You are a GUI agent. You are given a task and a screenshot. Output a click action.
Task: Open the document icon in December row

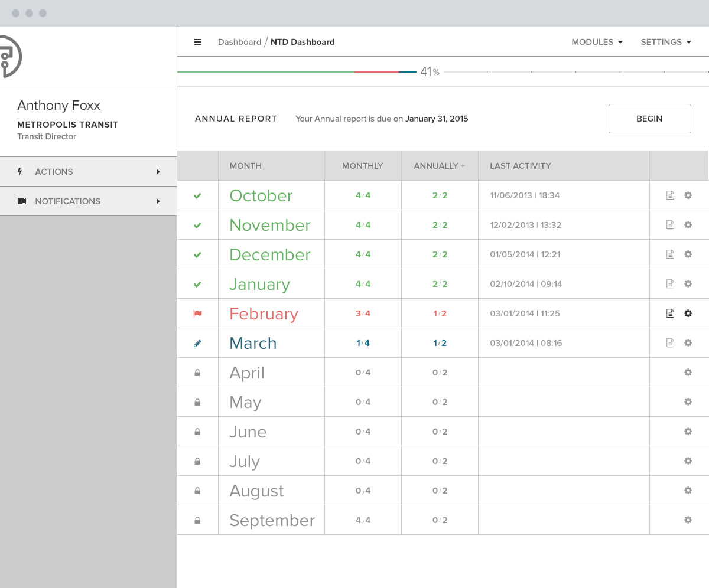coord(670,254)
